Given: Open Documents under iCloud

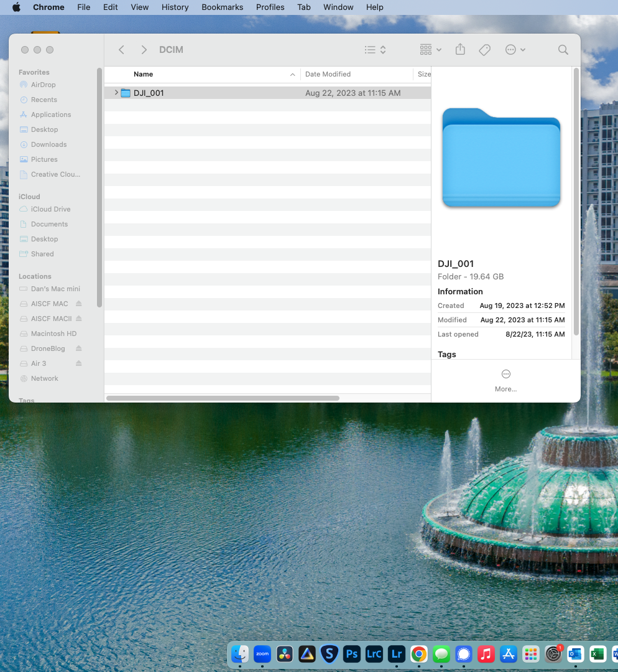Looking at the screenshot, I should click(x=49, y=224).
